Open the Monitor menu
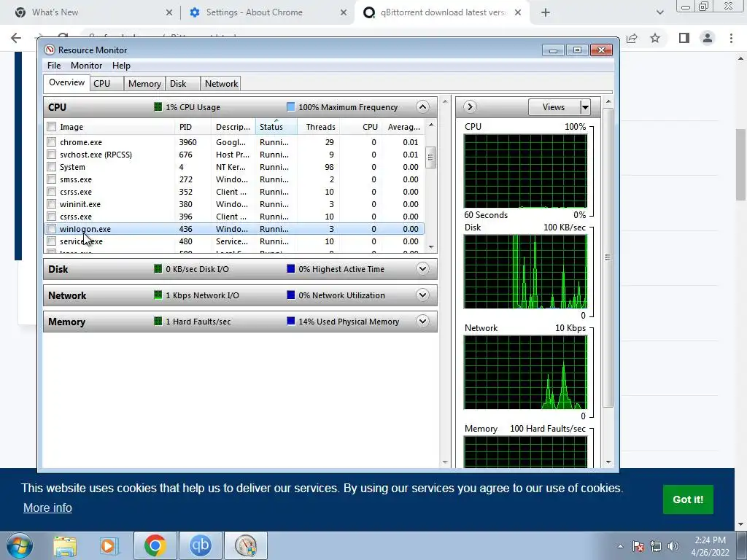The image size is (747, 560). coord(86,66)
